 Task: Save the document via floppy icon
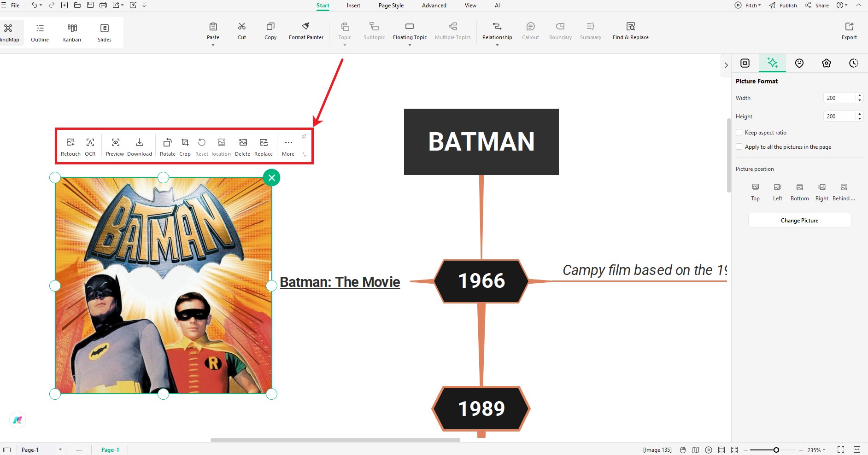coord(90,5)
